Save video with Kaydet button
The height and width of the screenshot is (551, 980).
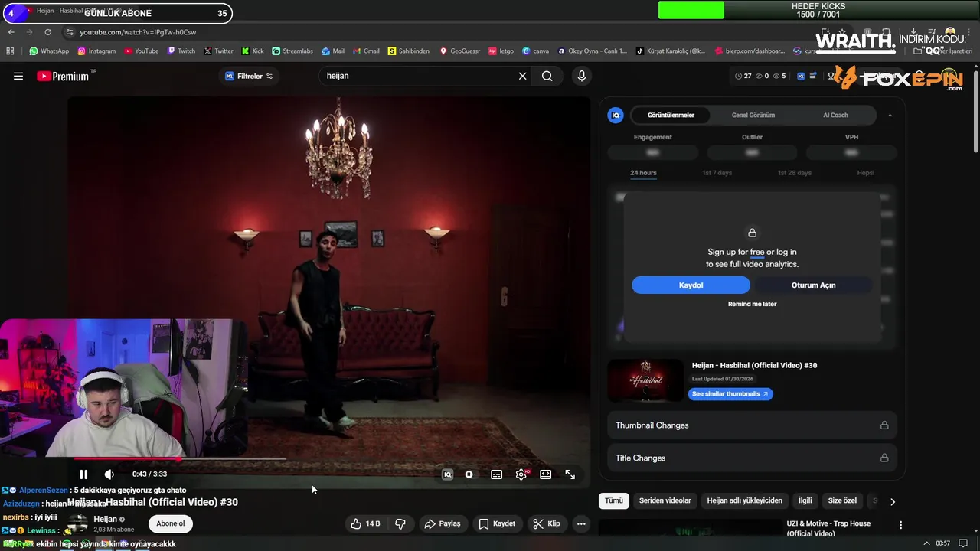[497, 523]
